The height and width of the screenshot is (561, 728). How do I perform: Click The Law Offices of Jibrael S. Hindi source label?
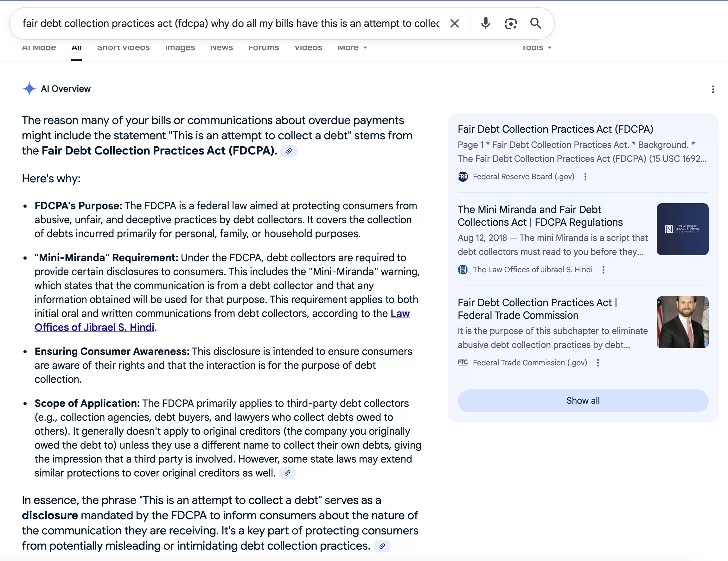(532, 269)
